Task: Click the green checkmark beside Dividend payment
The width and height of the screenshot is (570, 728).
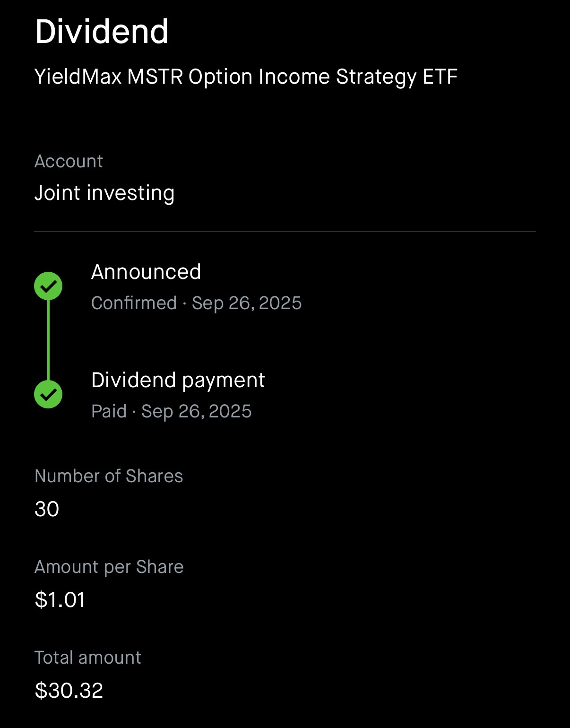Action: [x=48, y=394]
